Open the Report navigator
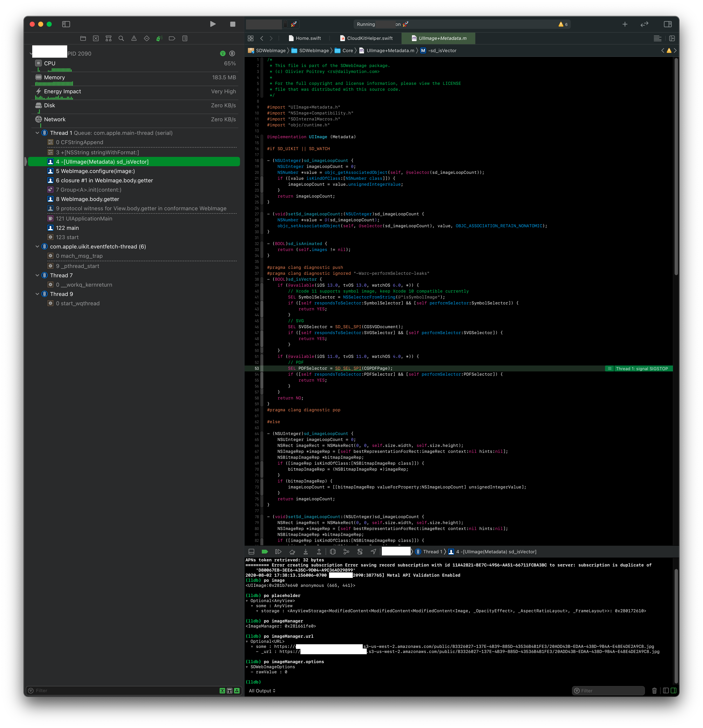Image resolution: width=703 pixels, height=728 pixels. (184, 38)
